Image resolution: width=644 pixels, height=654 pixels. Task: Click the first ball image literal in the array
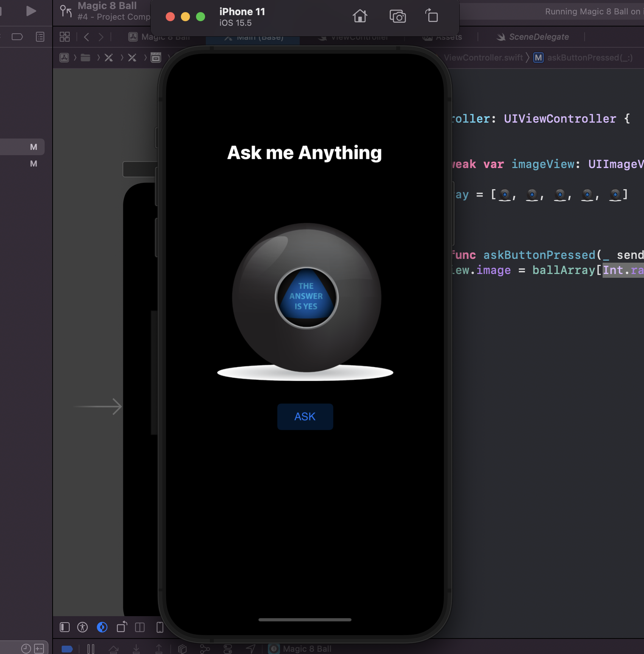505,195
